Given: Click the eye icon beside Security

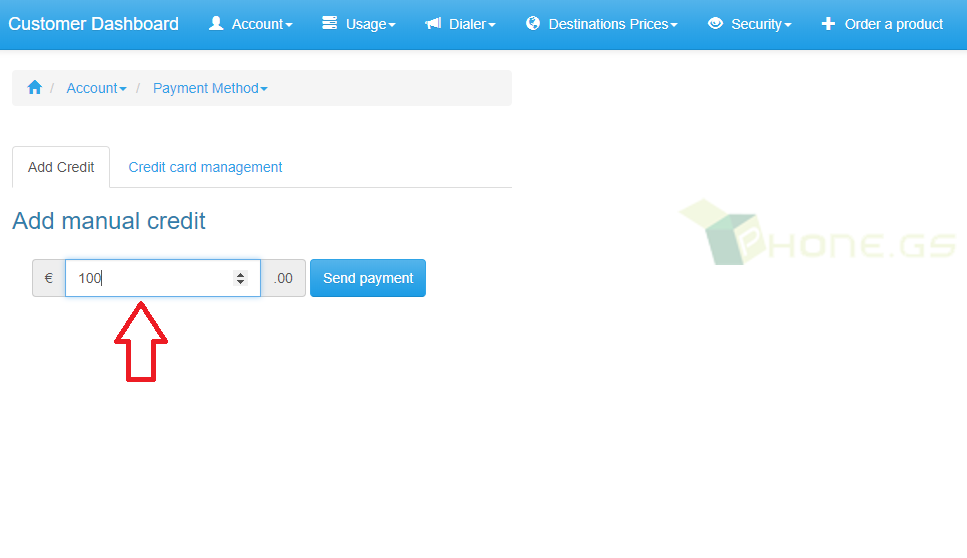Looking at the screenshot, I should 715,23.
